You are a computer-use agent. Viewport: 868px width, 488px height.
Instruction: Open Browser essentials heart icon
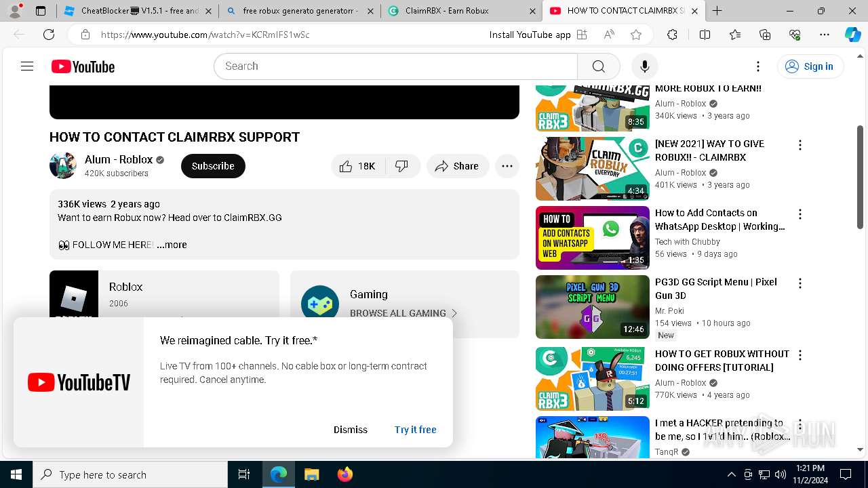pos(795,35)
